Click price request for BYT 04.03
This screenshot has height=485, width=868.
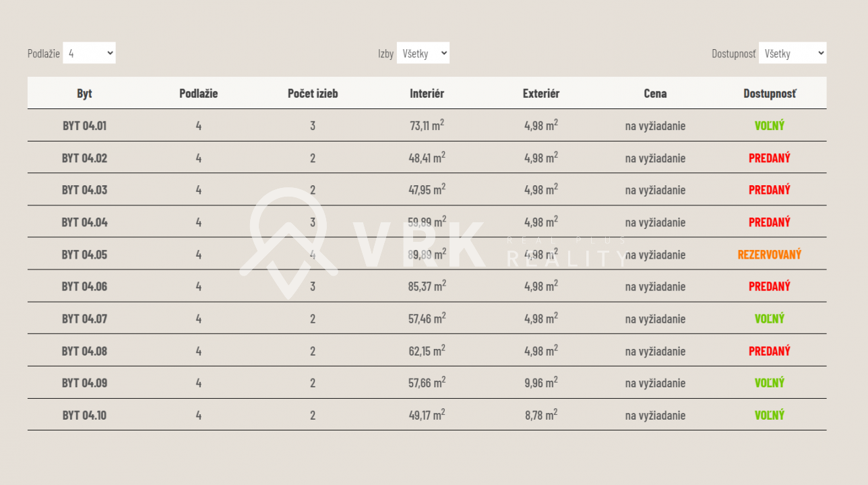[655, 190]
